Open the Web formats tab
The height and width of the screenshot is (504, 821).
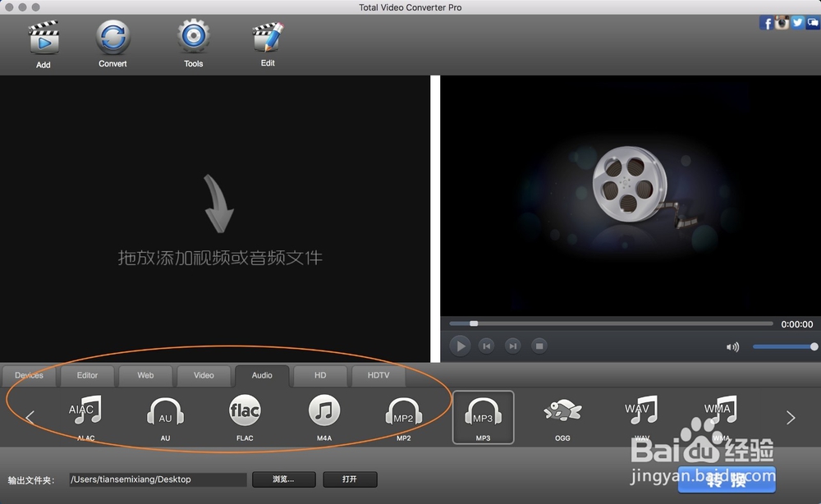pyautogui.click(x=145, y=375)
